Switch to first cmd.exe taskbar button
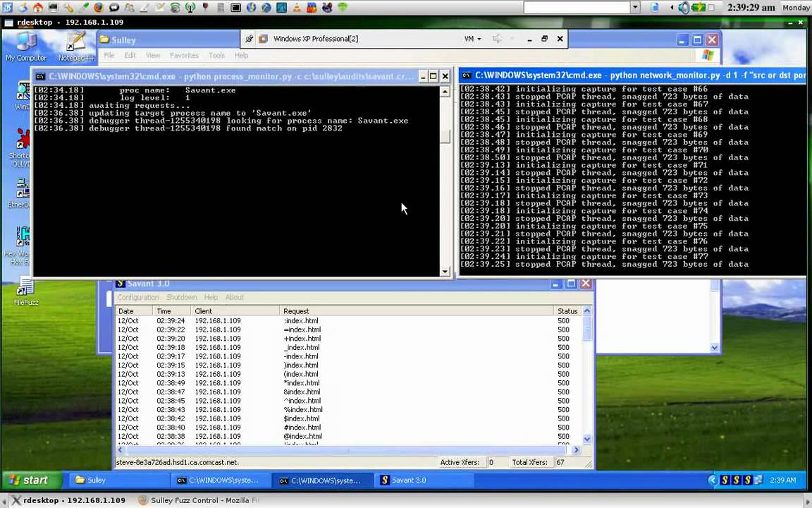The image size is (812, 508). (220, 480)
